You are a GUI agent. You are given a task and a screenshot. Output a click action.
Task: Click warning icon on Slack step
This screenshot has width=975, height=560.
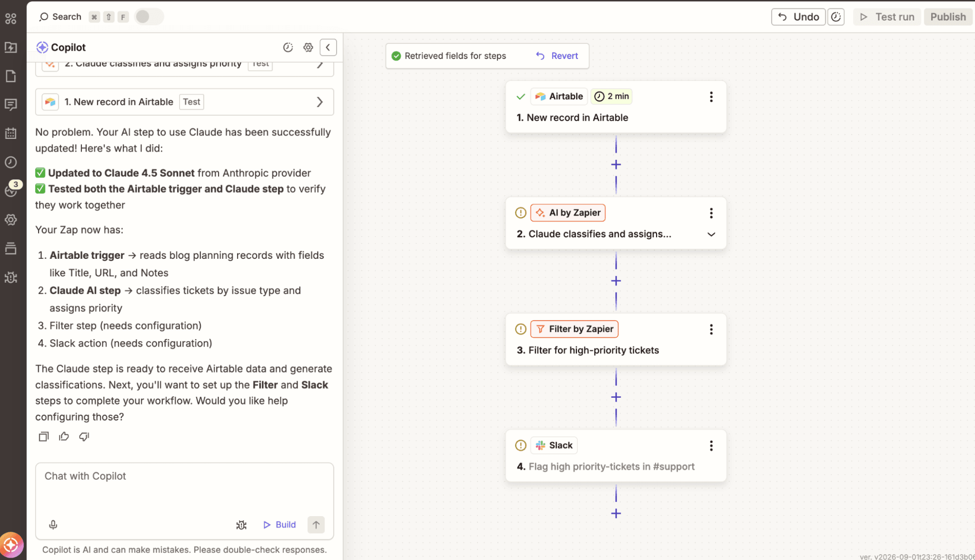[x=520, y=445]
